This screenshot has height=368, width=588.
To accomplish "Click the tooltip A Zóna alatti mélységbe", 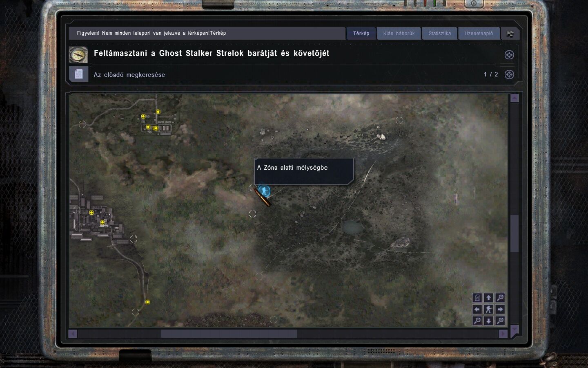I will (304, 171).
